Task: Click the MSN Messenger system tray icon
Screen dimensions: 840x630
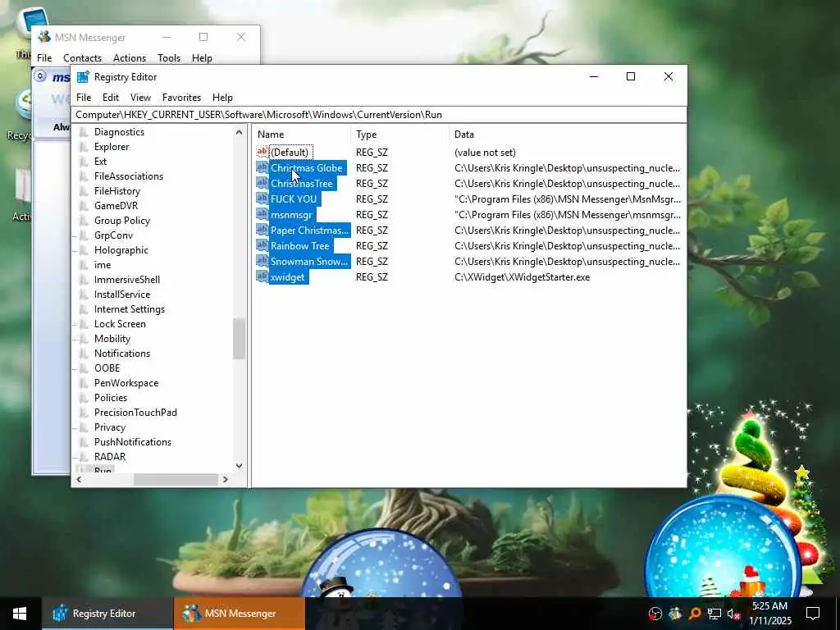Action: point(675,614)
